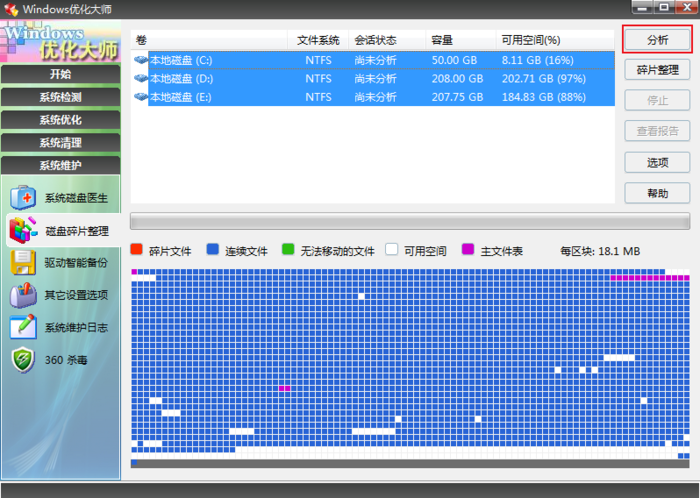The image size is (700, 498).
Task: Open 驱动智能备份 driver backup icon
Action: click(23, 263)
